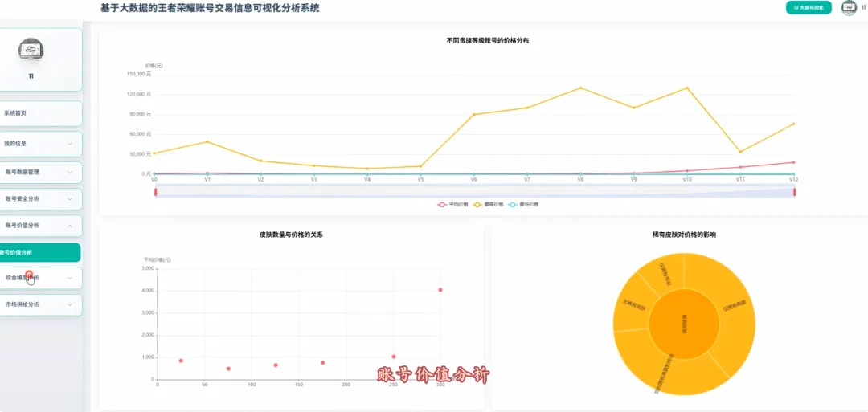Click the sidebar profile avatar image

pos(31,51)
